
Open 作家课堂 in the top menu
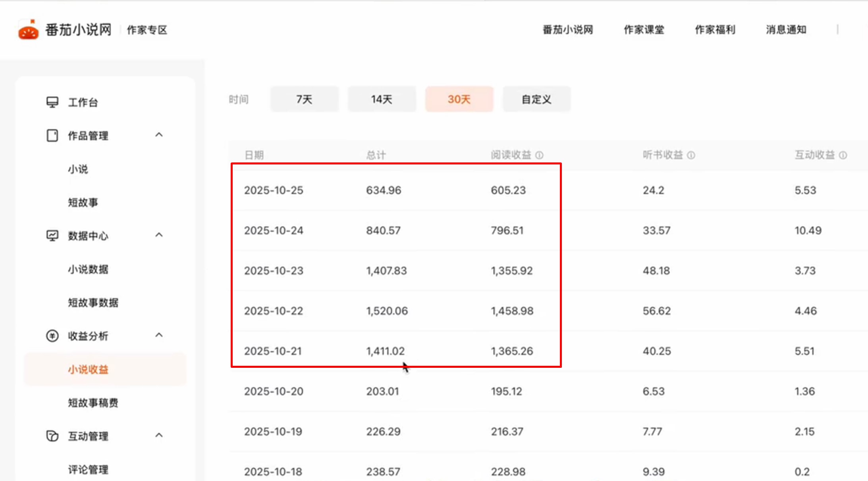pos(643,29)
